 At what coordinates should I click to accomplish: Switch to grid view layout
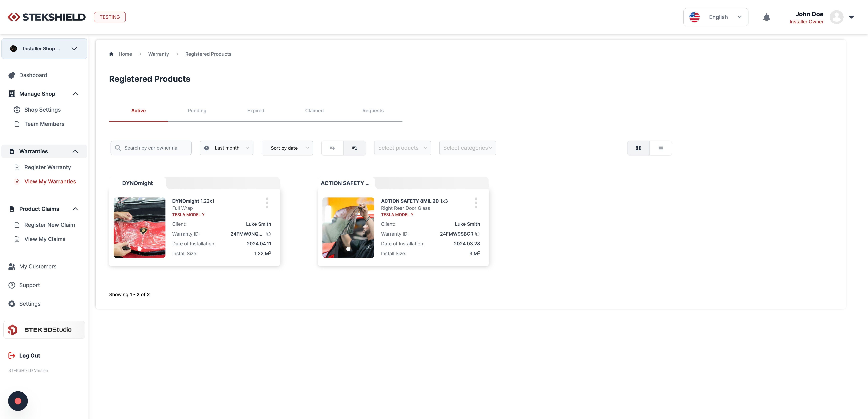pos(638,148)
